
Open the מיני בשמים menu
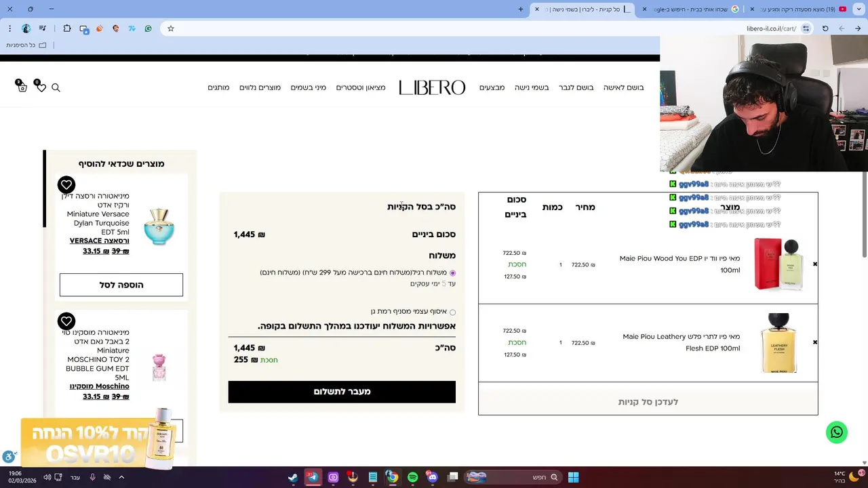(309, 87)
